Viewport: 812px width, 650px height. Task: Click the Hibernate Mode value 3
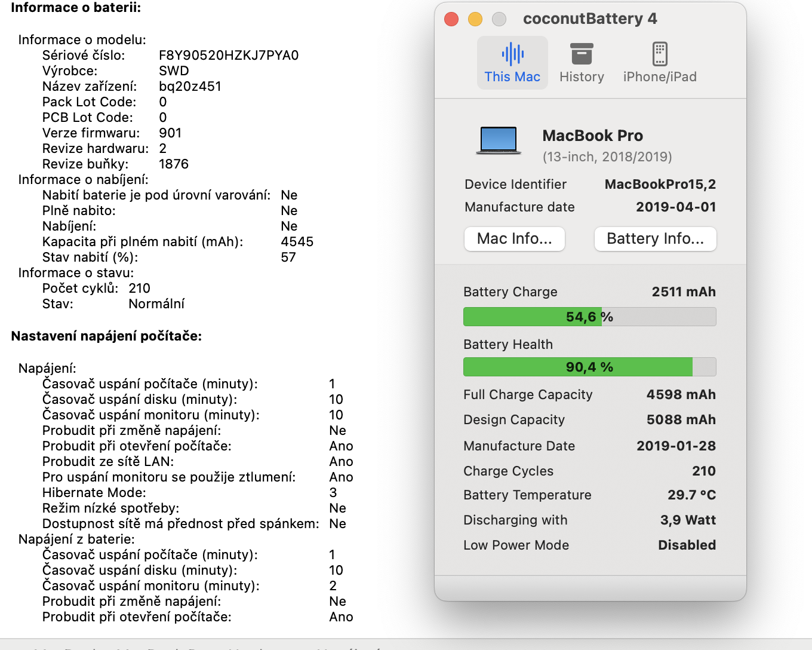tap(333, 492)
